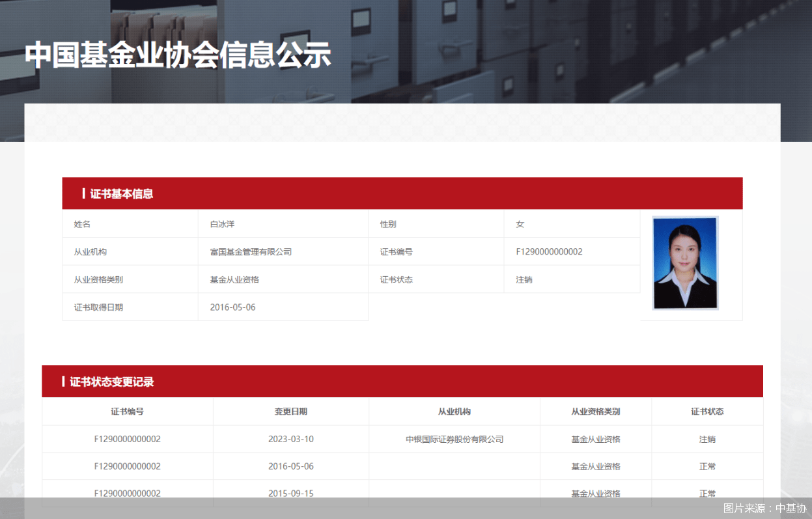Click the 从业资格类别 column header
This screenshot has height=519, width=812.
[x=596, y=412]
